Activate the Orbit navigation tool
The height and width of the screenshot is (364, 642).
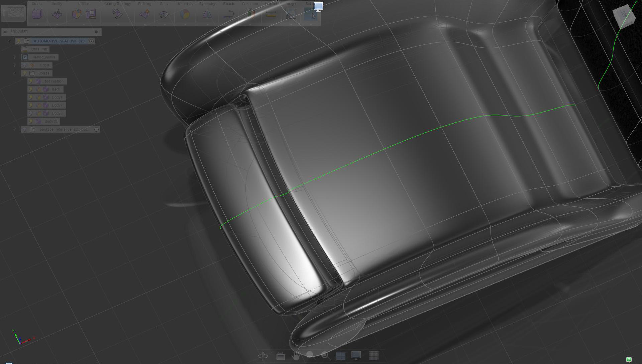click(x=263, y=356)
